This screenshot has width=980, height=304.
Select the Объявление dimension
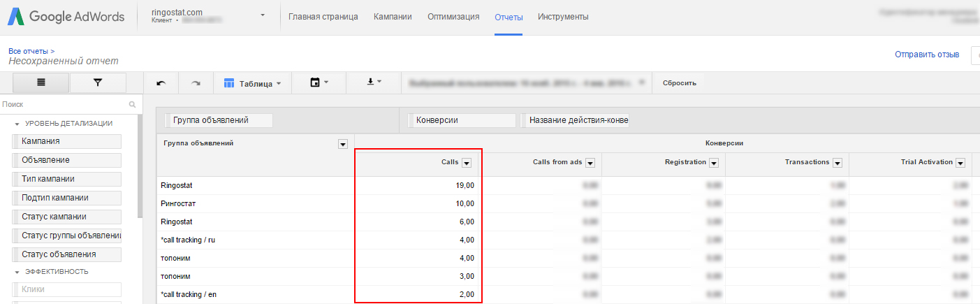pyautogui.click(x=67, y=160)
